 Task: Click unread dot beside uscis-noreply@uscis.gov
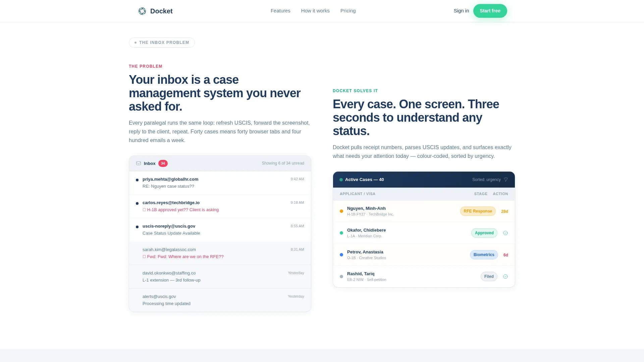click(137, 227)
